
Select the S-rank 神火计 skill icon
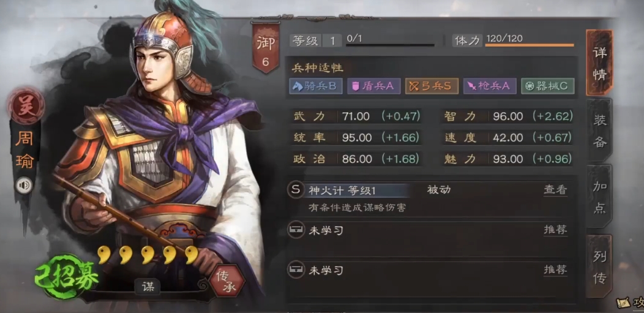click(x=295, y=190)
